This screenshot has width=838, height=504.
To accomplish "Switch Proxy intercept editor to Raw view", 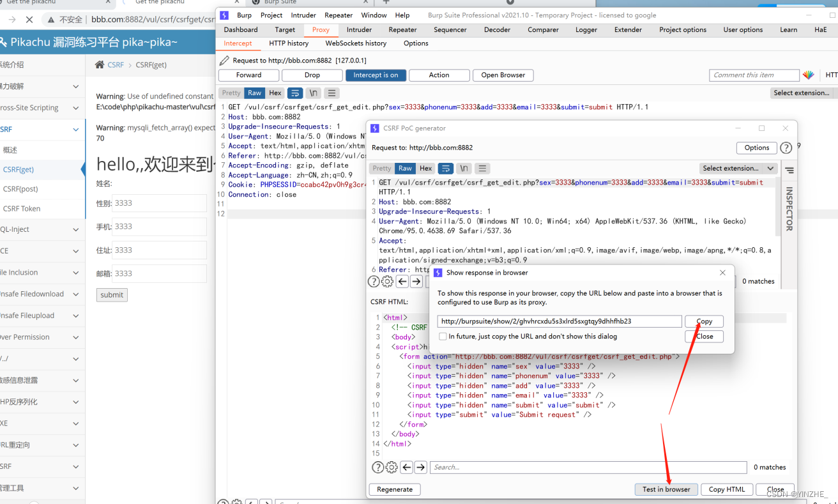I will [255, 93].
